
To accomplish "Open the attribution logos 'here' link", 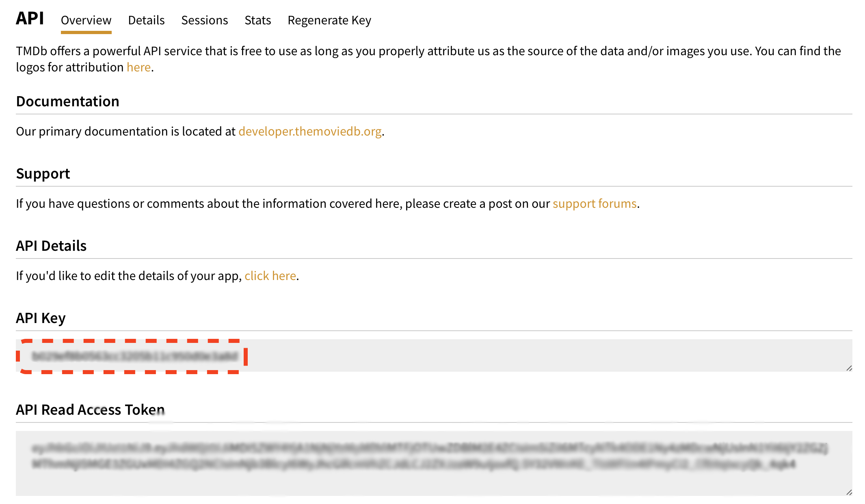I will pos(138,67).
